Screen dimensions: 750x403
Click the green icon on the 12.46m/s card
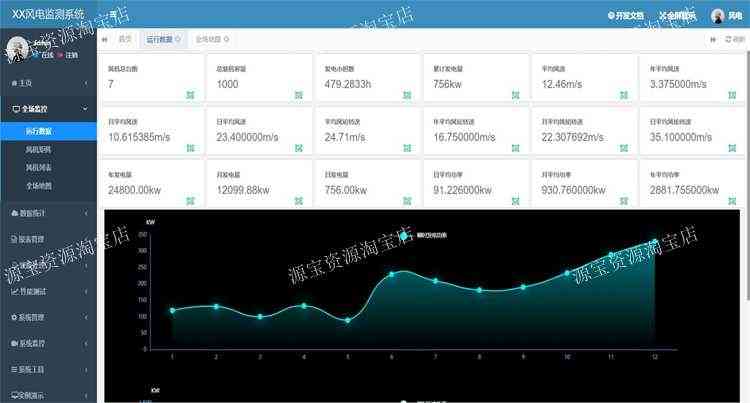click(x=624, y=95)
